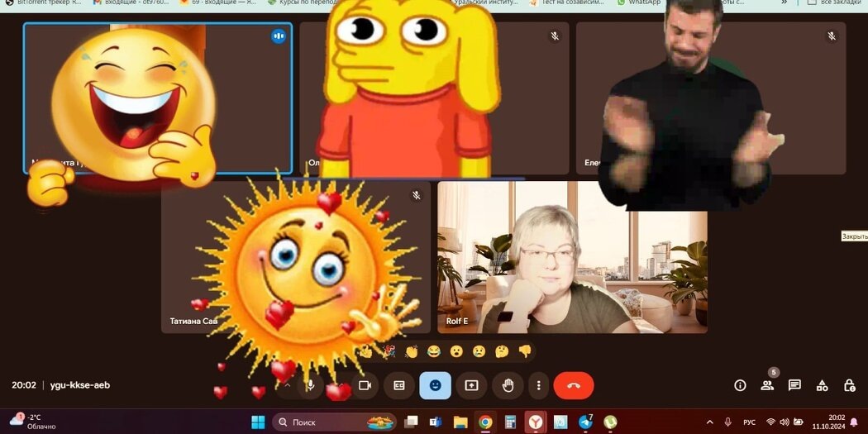
Task: Open Task View in the taskbar
Action: [411, 422]
